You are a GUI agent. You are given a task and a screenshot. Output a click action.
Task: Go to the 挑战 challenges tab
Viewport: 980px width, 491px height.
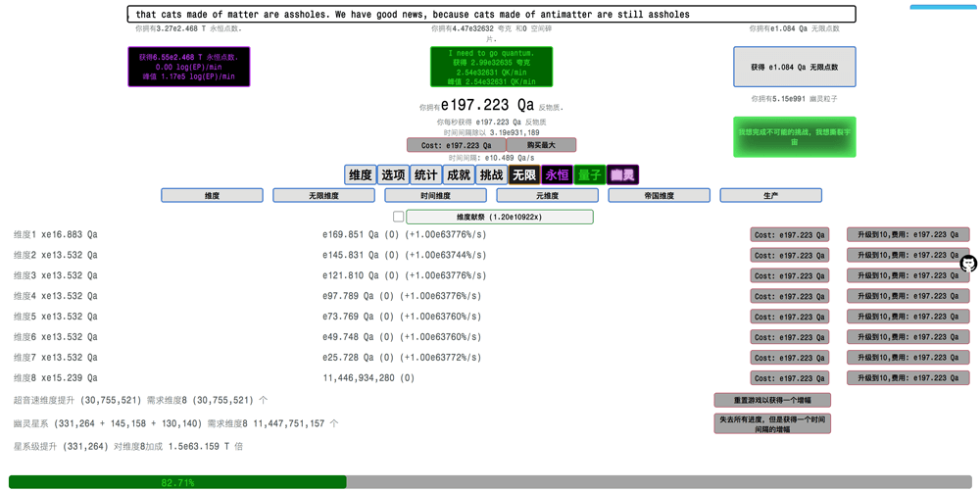click(x=491, y=175)
